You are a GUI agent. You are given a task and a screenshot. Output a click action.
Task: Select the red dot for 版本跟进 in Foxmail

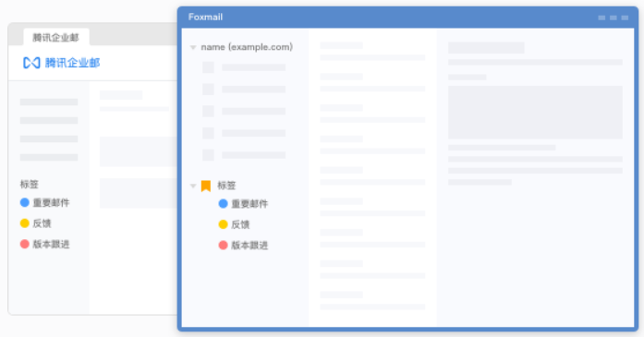(x=223, y=245)
